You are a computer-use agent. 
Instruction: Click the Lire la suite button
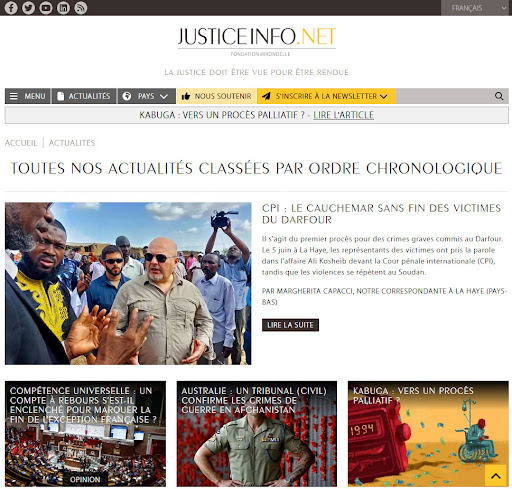pos(290,325)
